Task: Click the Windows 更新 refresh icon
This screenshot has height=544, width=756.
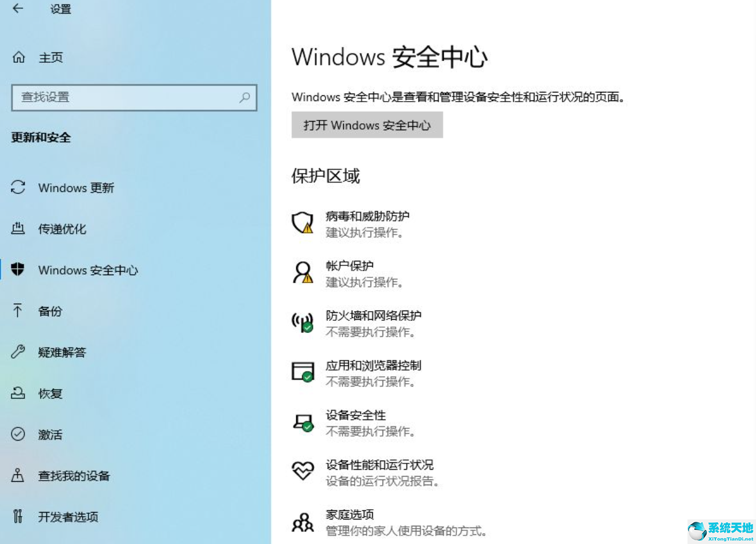Action: click(x=18, y=188)
